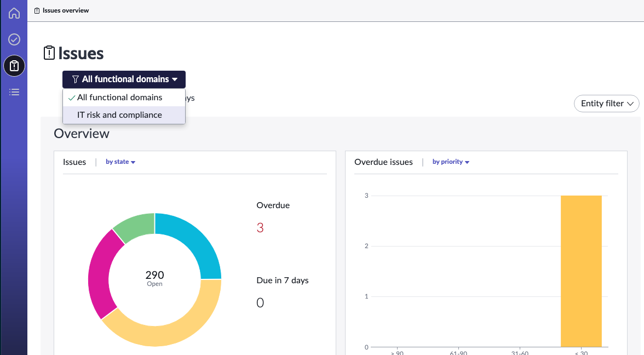Click the clipboard icon beside Issues heading
Screen dimensions: 644x355
[49, 53]
